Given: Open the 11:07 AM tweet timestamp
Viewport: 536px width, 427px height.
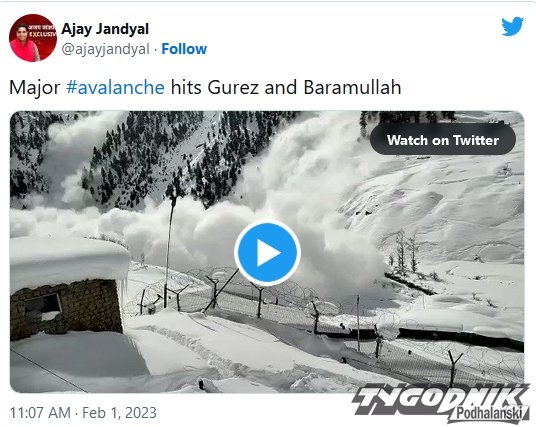Looking at the screenshot, I should click(40, 413).
